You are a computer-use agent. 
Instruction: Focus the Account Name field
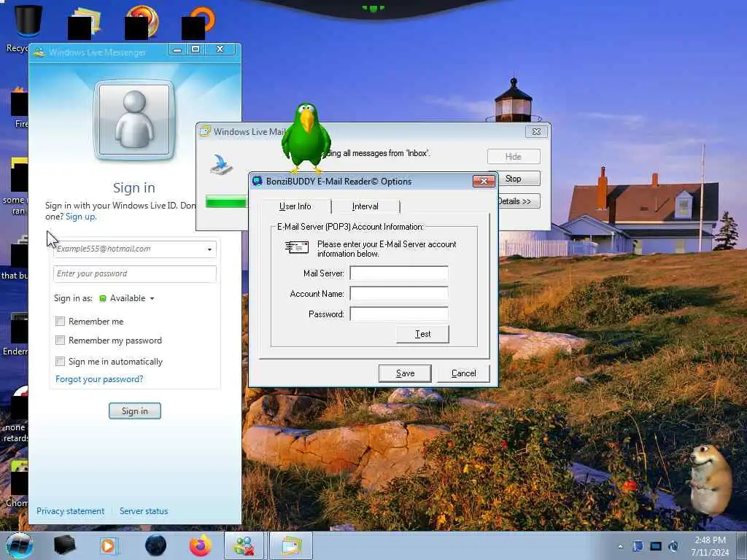click(x=399, y=294)
